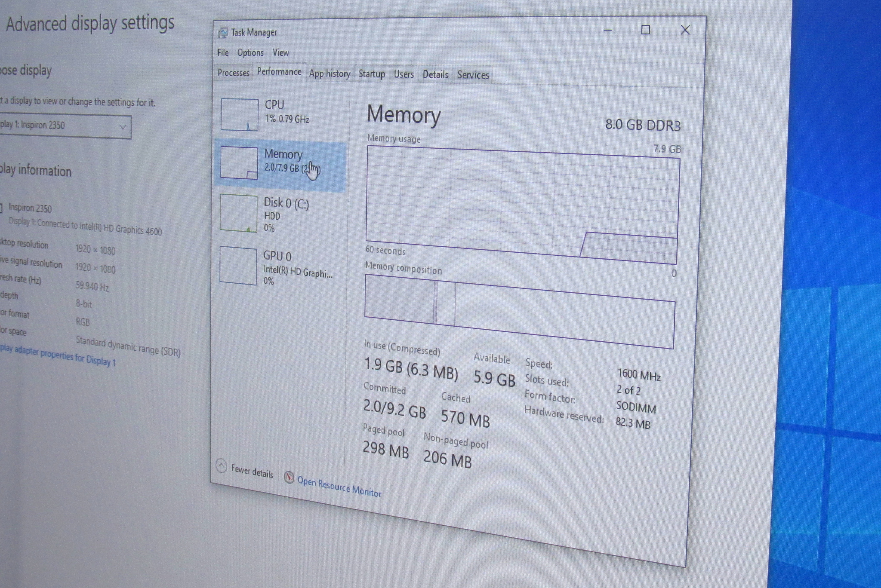Open the GPU 0 performance graph
The height and width of the screenshot is (588, 881).
coord(238,266)
